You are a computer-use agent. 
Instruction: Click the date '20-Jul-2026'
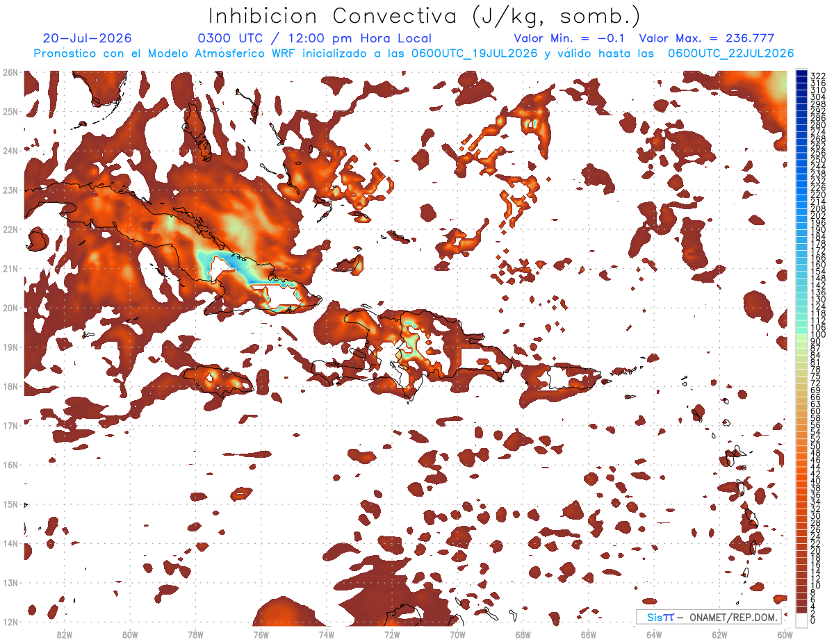coord(87,38)
